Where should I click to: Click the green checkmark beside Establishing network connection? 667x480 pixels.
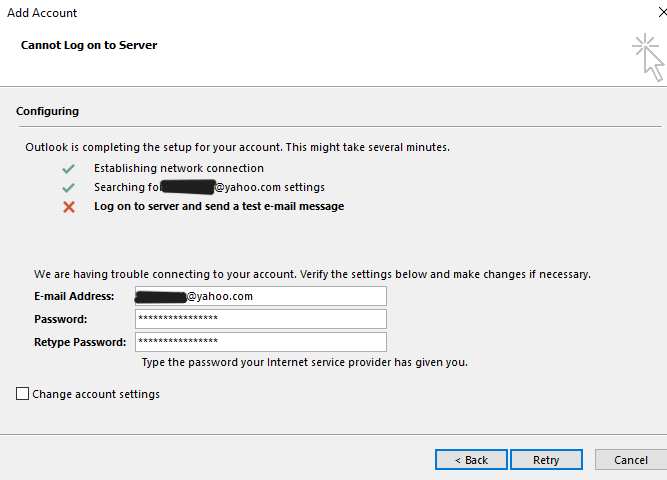68,169
